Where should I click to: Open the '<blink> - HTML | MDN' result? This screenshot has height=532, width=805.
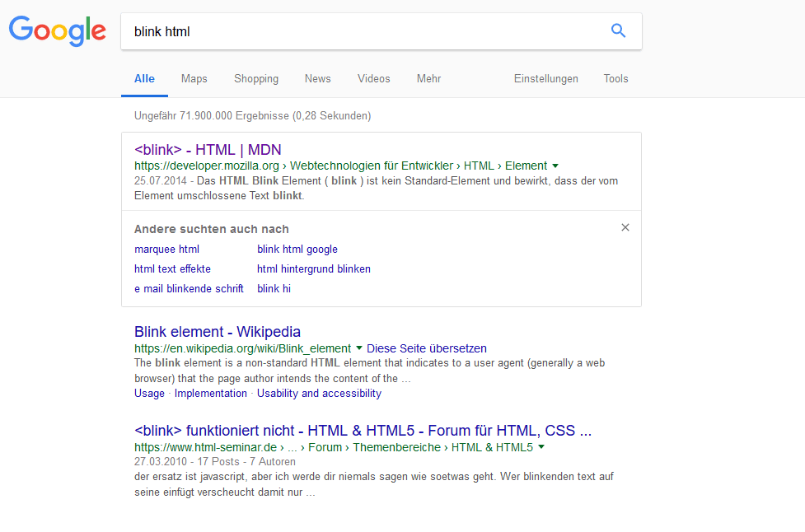[x=208, y=150]
